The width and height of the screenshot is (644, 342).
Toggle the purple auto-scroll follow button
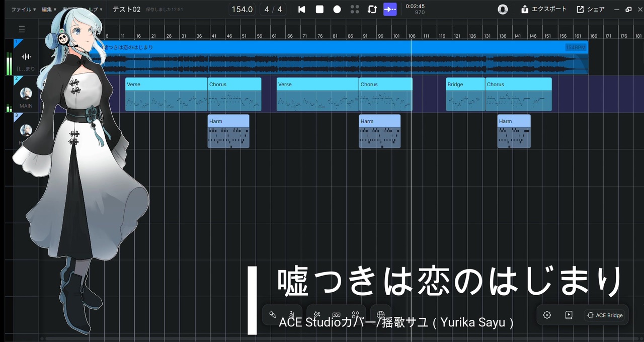[390, 10]
